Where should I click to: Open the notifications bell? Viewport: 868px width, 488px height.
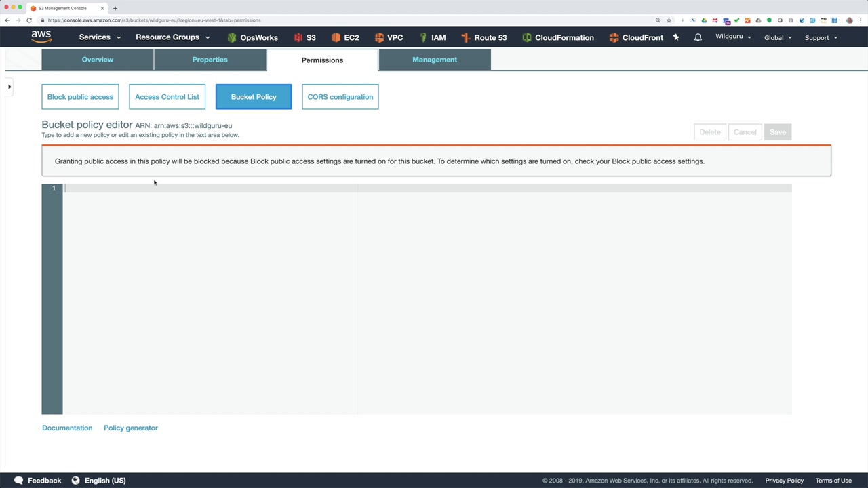(x=698, y=37)
